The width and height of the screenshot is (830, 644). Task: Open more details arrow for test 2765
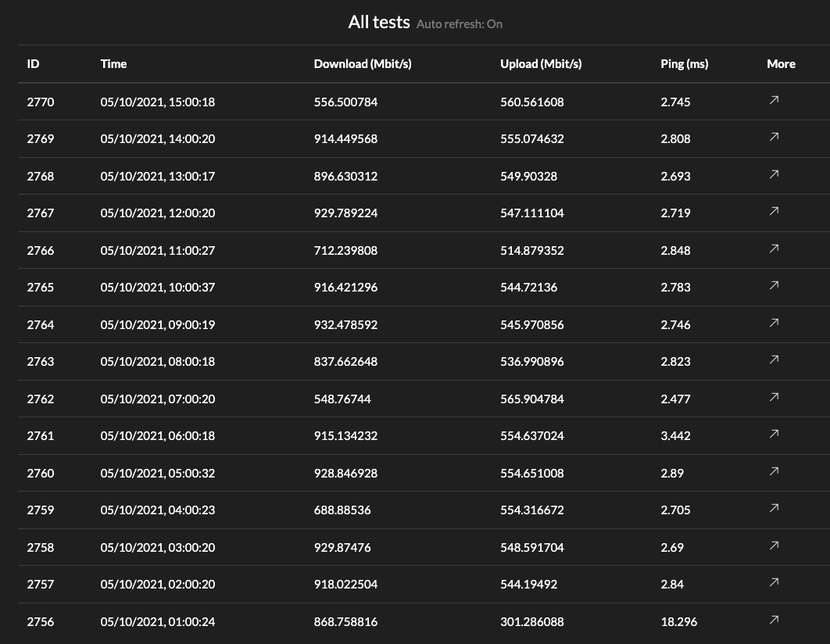pos(774,285)
